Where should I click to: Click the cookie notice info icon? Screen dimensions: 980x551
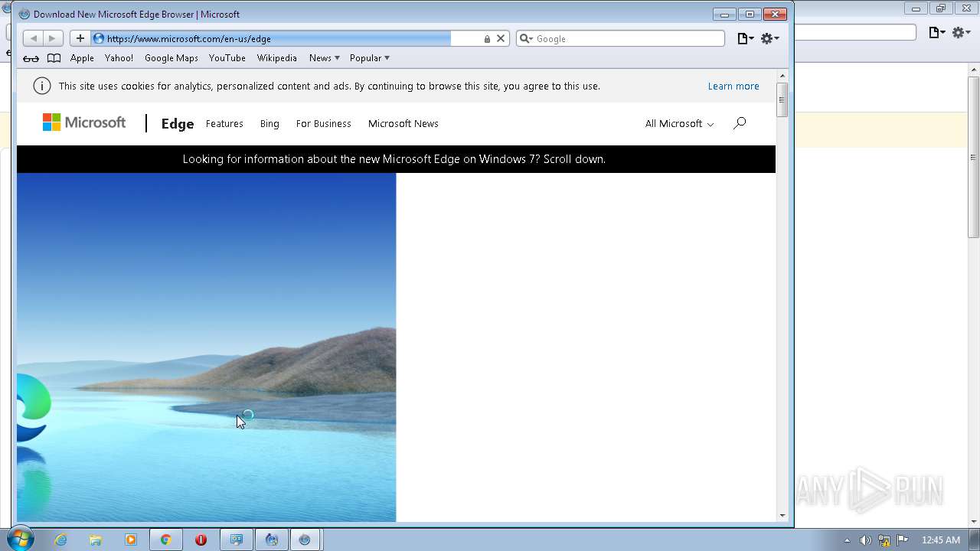(42, 86)
